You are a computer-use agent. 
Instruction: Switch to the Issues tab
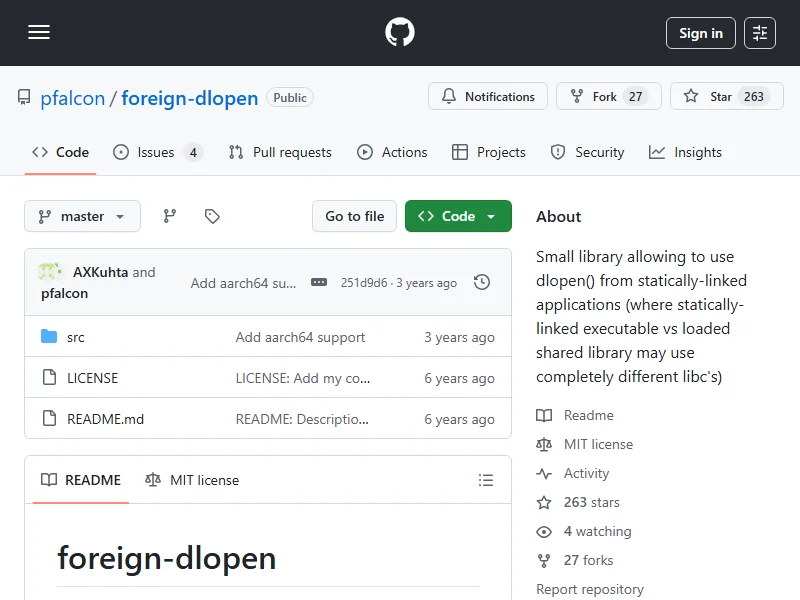[x=157, y=152]
